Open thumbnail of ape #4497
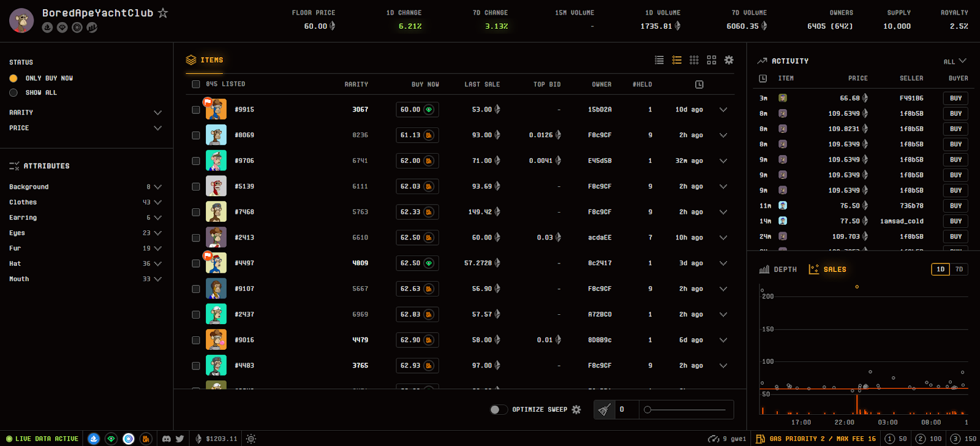Viewport: 980px width, 446px height. click(x=216, y=263)
